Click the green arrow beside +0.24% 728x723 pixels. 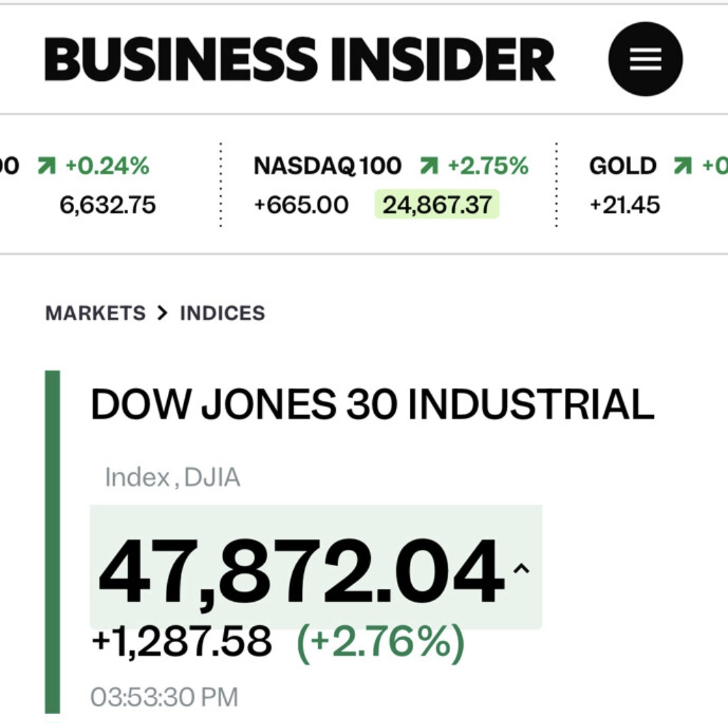coord(47,166)
